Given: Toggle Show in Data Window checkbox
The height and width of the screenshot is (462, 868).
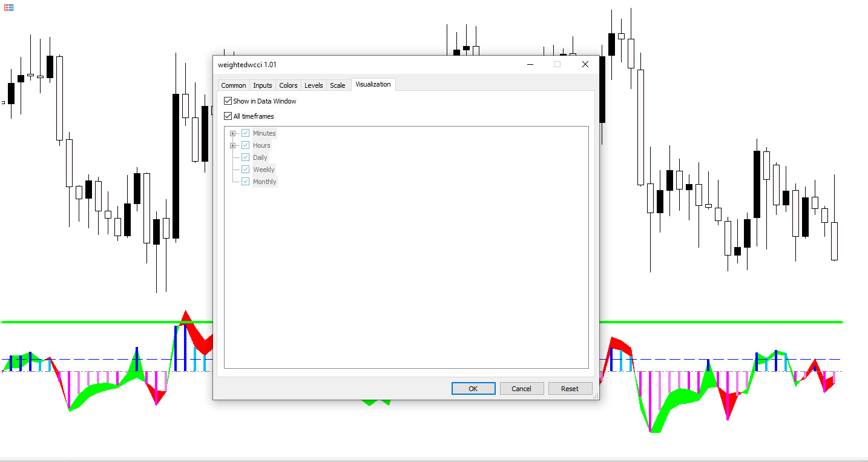Looking at the screenshot, I should coord(228,101).
